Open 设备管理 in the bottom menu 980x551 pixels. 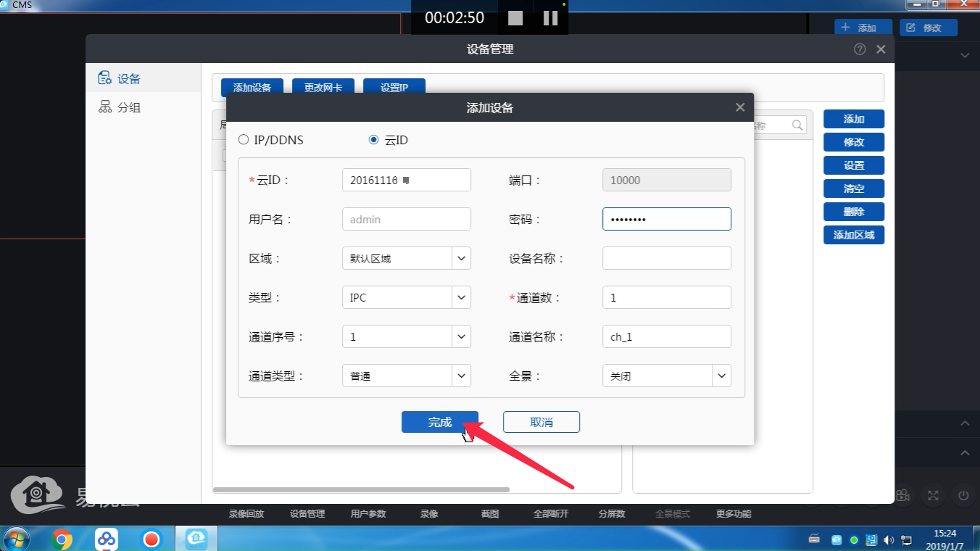point(307,514)
